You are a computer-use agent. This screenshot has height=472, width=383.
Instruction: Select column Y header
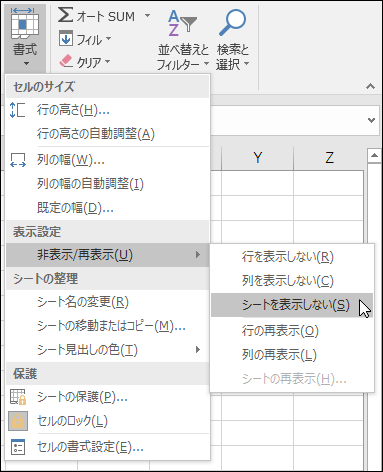tap(257, 158)
